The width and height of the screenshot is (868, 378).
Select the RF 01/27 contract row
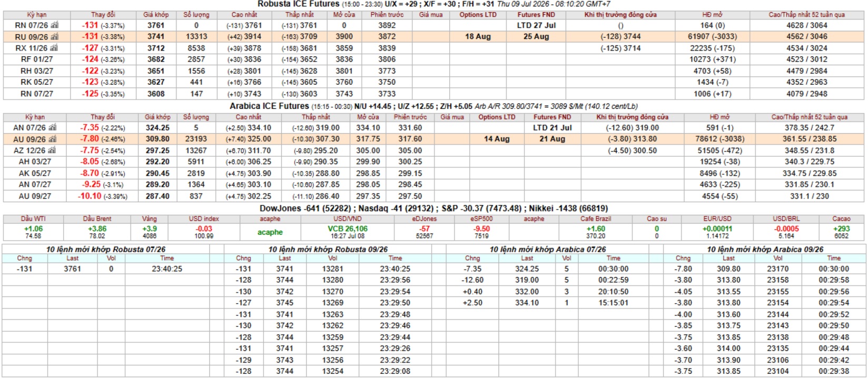433,59
